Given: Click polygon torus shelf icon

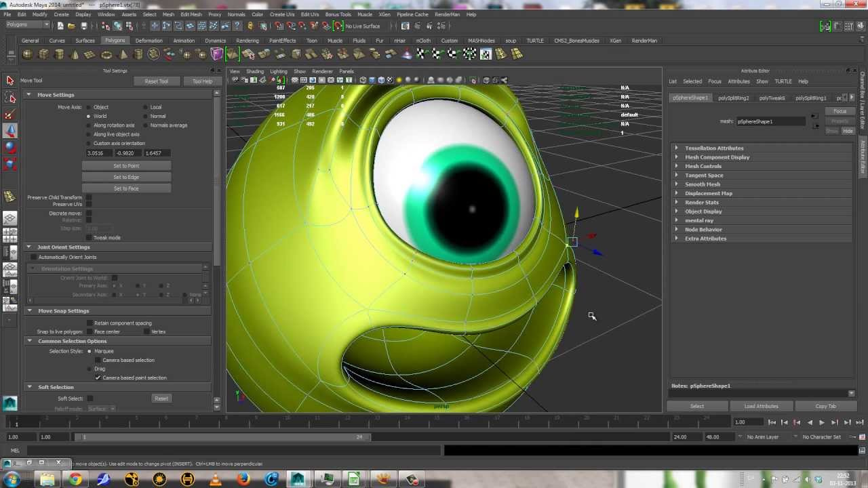Looking at the screenshot, I should [106, 54].
